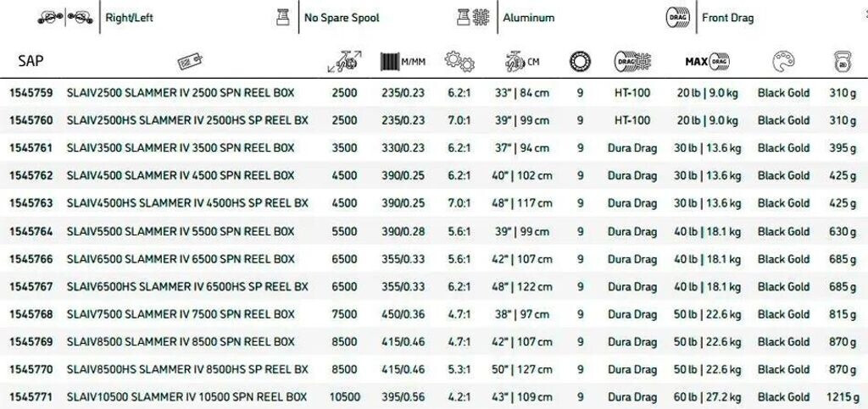Click SAP number 1545766
868x409 pixels.
(31, 259)
